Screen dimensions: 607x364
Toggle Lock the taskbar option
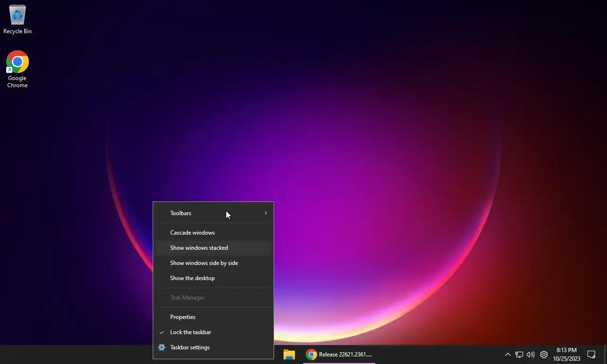coord(213,332)
